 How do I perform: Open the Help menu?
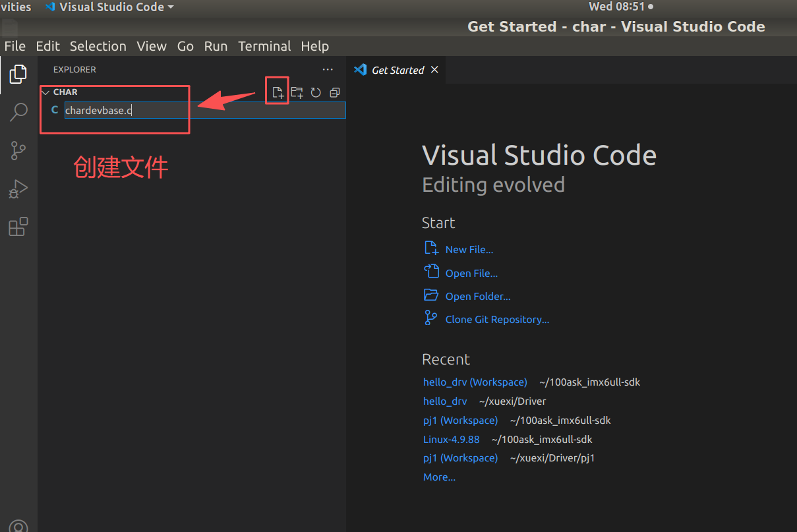pos(315,46)
